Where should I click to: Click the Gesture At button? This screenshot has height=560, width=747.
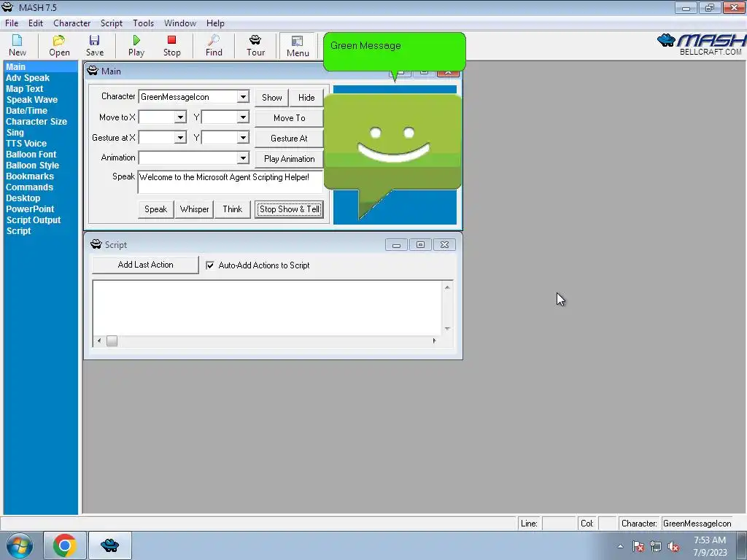pos(289,138)
